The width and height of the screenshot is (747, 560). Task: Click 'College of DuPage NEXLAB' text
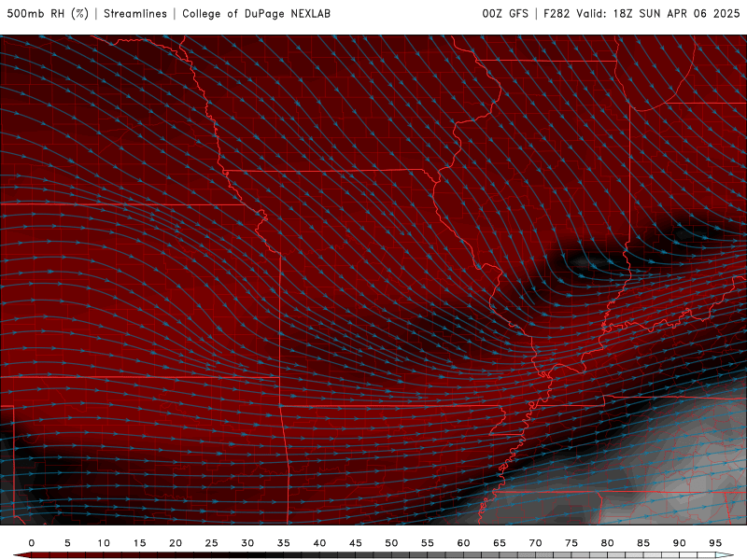click(x=256, y=14)
